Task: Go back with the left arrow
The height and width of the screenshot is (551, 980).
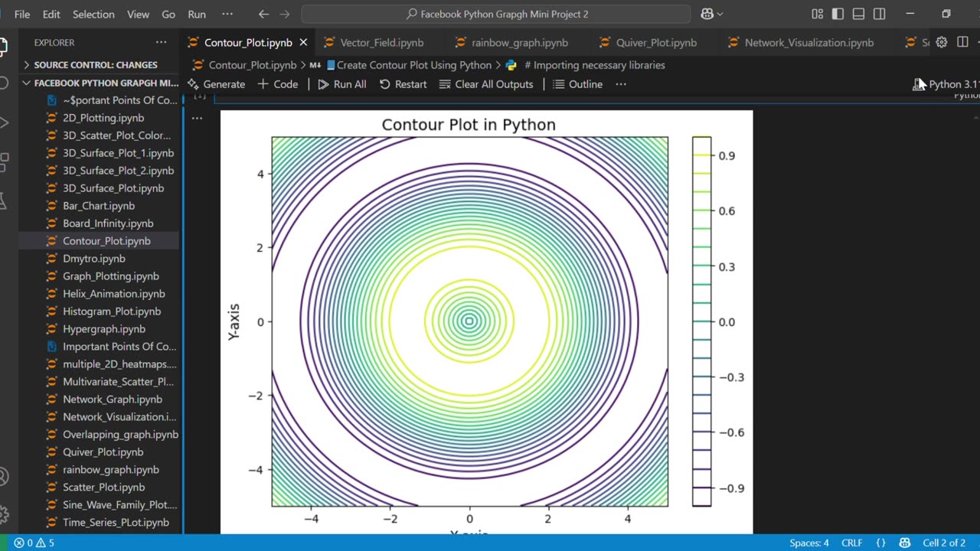Action: tap(263, 14)
